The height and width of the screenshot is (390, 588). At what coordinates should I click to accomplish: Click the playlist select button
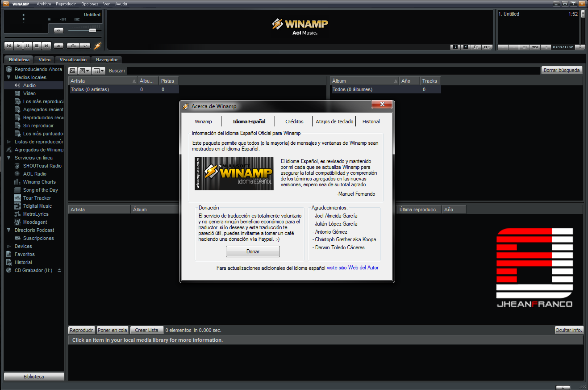pos(524,47)
